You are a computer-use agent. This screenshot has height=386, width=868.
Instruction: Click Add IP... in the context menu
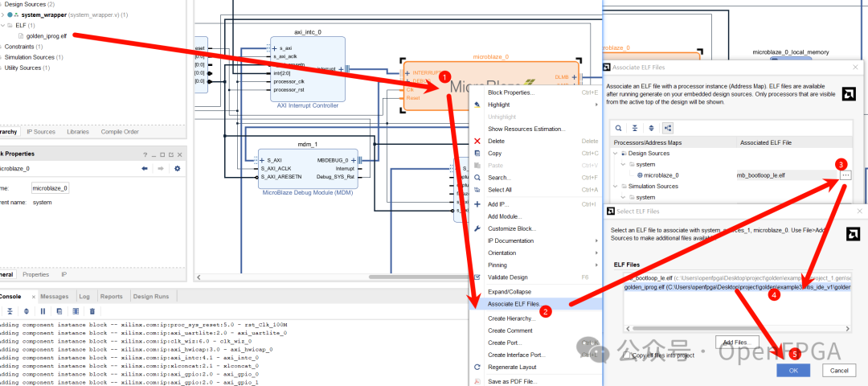pyautogui.click(x=535, y=204)
